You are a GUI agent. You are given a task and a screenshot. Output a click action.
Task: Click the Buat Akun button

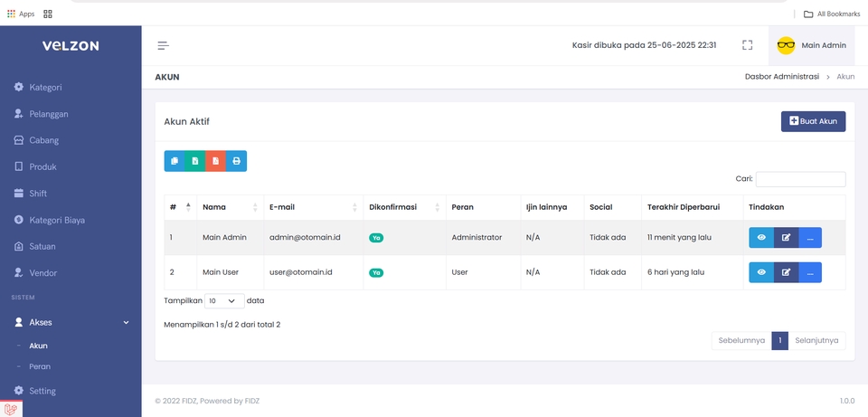[x=813, y=121]
